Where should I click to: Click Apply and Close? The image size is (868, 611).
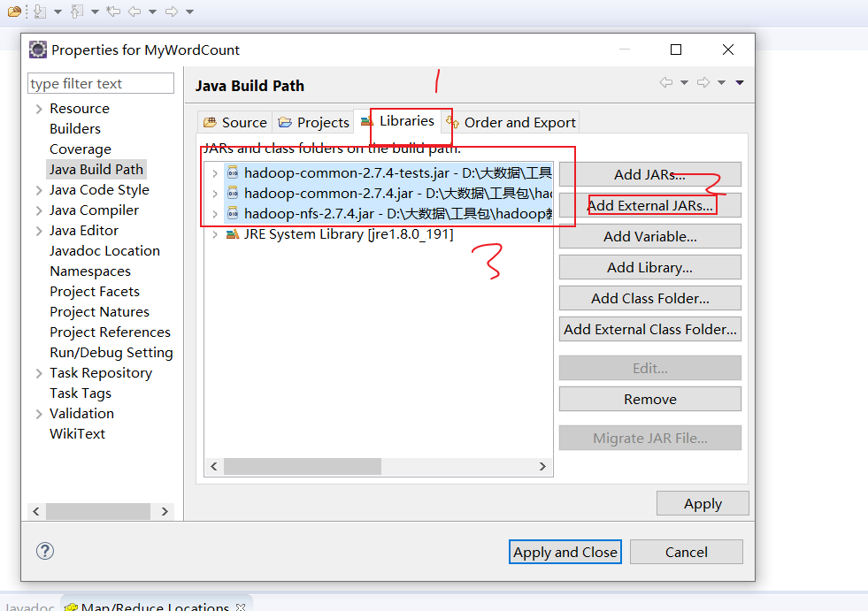565,552
